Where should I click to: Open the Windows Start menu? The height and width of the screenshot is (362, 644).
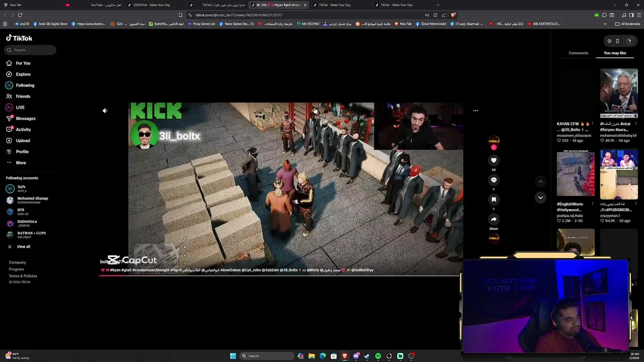233,356
